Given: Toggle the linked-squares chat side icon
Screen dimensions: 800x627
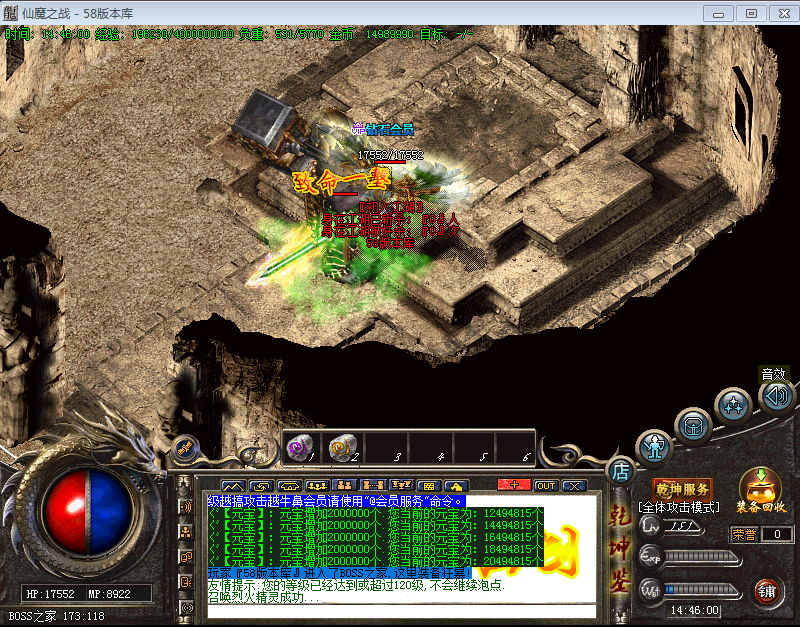Looking at the screenshot, I should coord(186,557).
